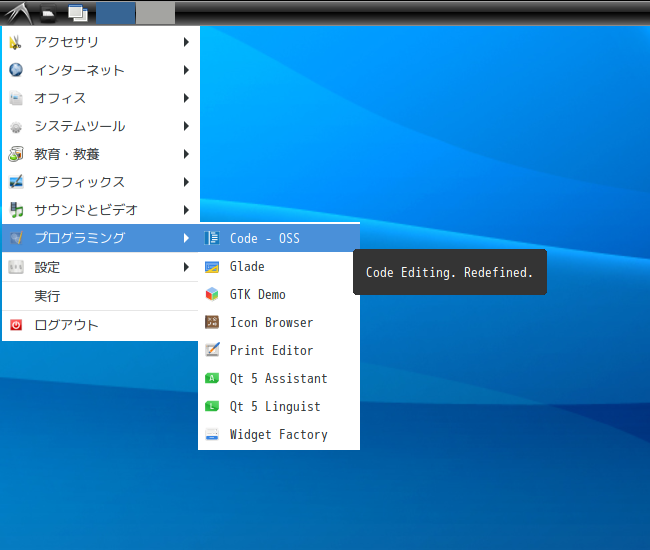650x550 pixels.
Task: Open Qt 5 Linguist entry
Action: coord(279,406)
